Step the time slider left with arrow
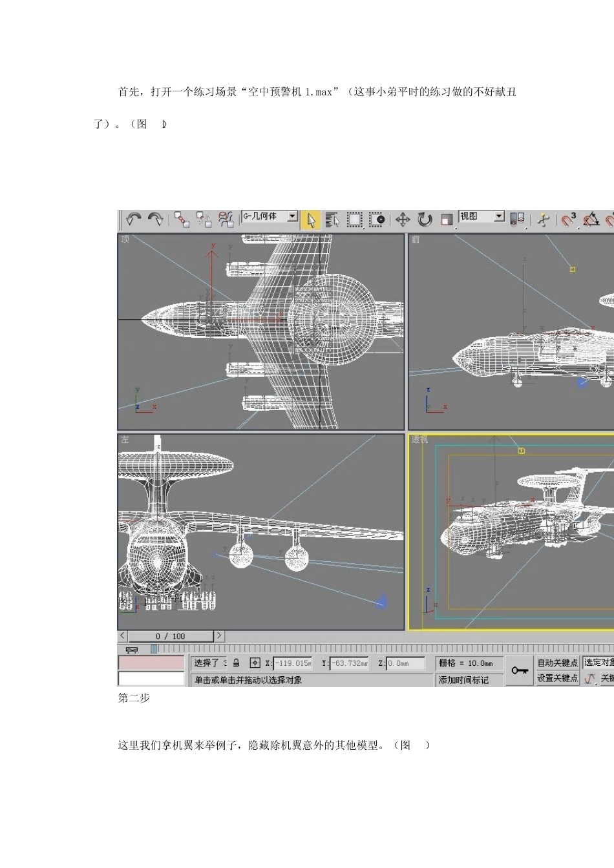Screen dimensions: 614x868 123,636
